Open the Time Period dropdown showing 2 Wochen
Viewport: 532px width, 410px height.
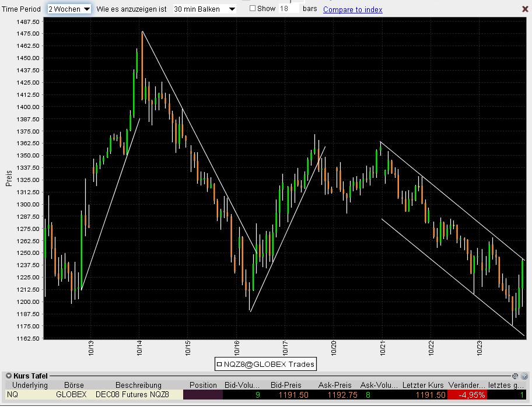pyautogui.click(x=69, y=9)
